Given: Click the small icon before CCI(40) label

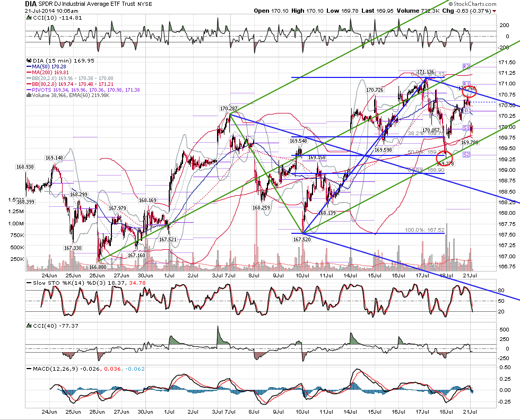Looking at the screenshot, I should pyautogui.click(x=29, y=326).
